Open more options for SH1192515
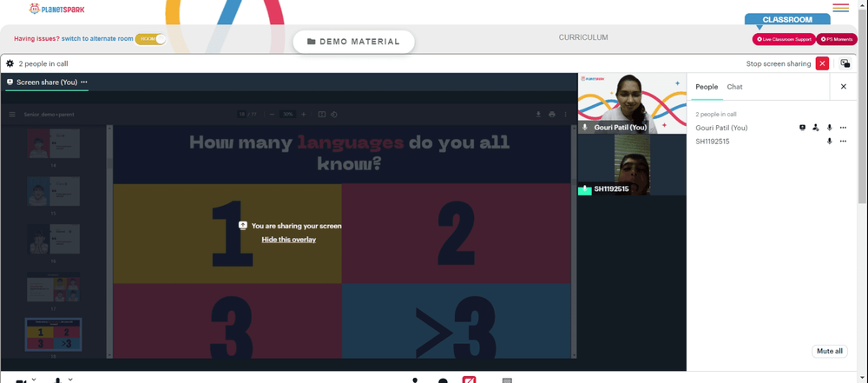The height and width of the screenshot is (383, 868). (x=843, y=142)
